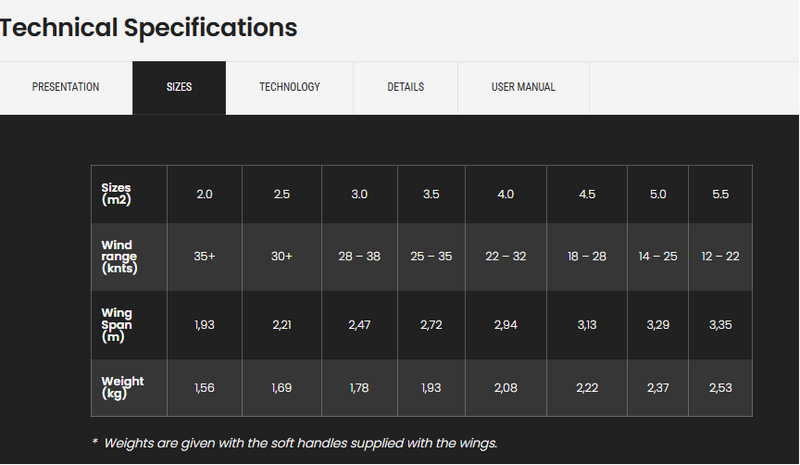Select the 2.0 size cell

pyautogui.click(x=204, y=194)
